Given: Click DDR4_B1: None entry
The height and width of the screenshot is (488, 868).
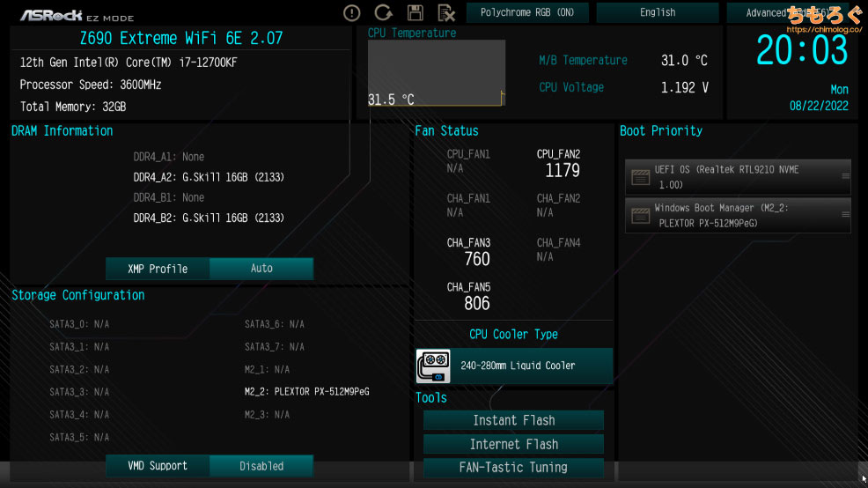Looking at the screenshot, I should [x=169, y=197].
